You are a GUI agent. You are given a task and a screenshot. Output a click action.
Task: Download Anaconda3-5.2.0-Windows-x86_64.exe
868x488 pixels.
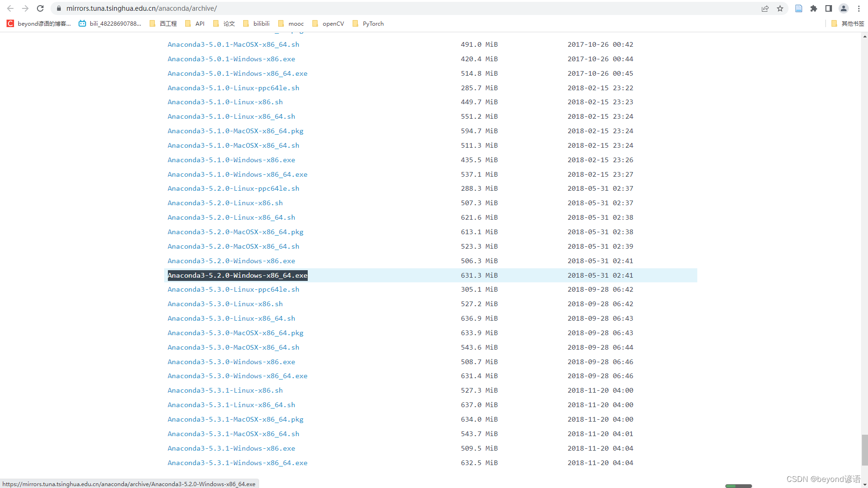238,275
